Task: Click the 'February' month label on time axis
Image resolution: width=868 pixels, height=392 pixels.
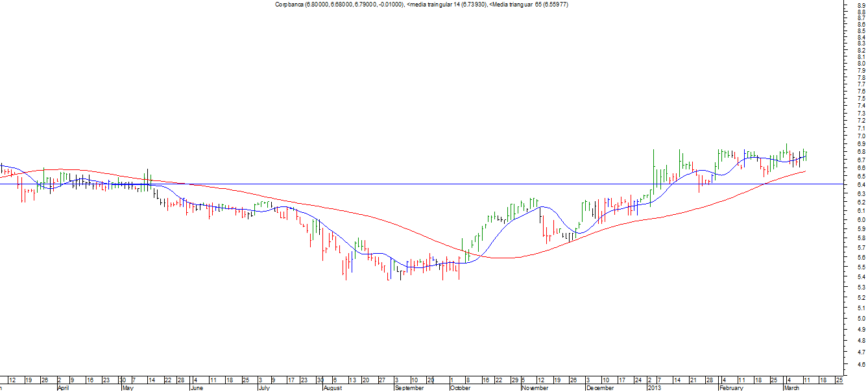Action: (730, 387)
